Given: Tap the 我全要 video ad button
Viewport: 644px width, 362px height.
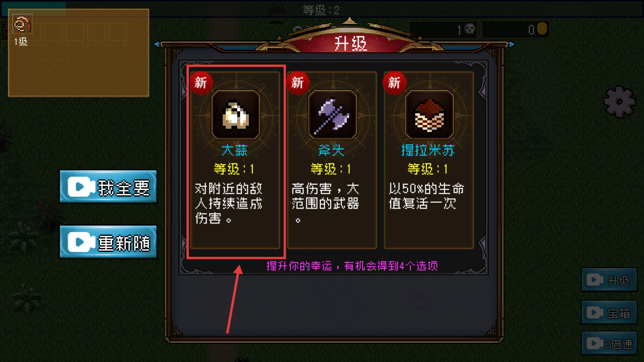Looking at the screenshot, I should [x=108, y=187].
